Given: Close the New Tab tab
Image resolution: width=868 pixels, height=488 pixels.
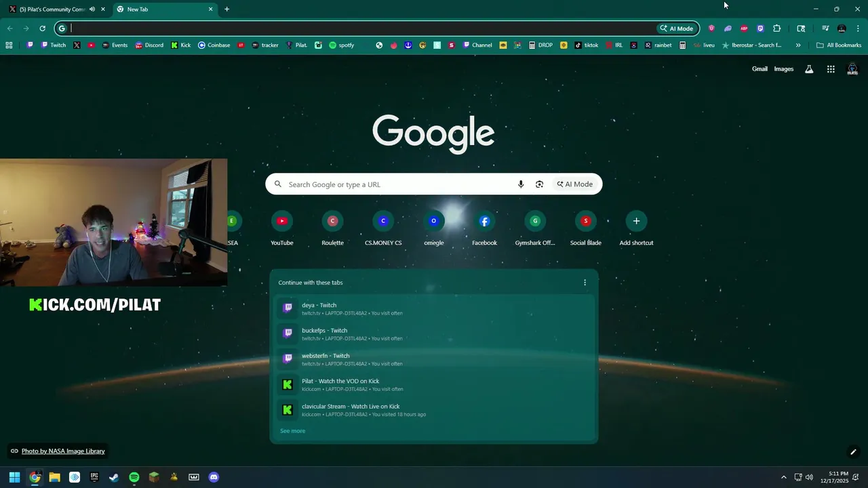Looking at the screenshot, I should pyautogui.click(x=210, y=9).
